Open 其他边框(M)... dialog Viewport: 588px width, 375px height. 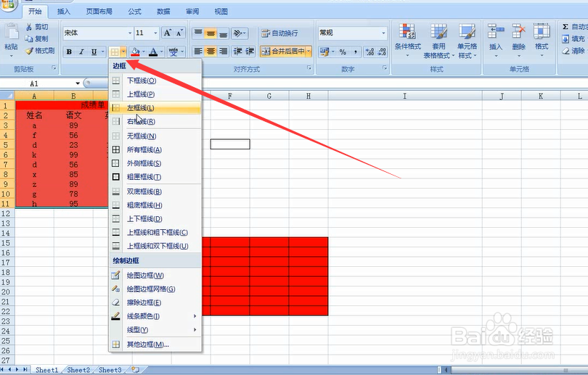click(155, 345)
